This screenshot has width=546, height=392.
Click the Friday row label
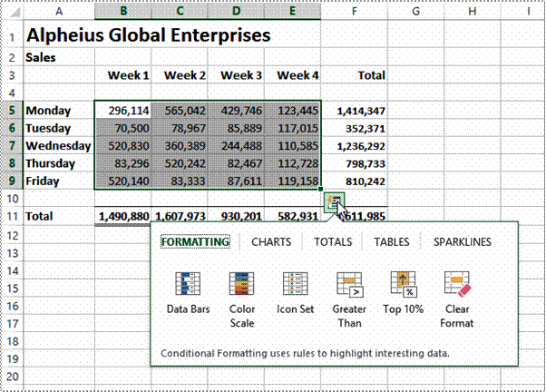click(59, 181)
